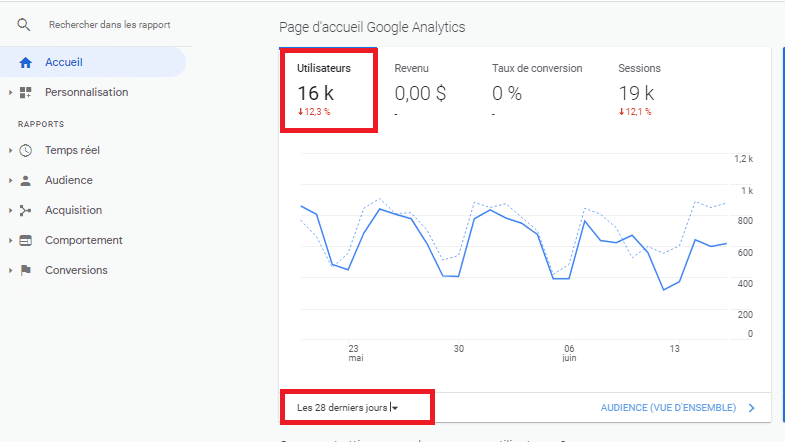Click the Personnalisation dashboard icon
The image size is (785, 442).
(x=26, y=93)
